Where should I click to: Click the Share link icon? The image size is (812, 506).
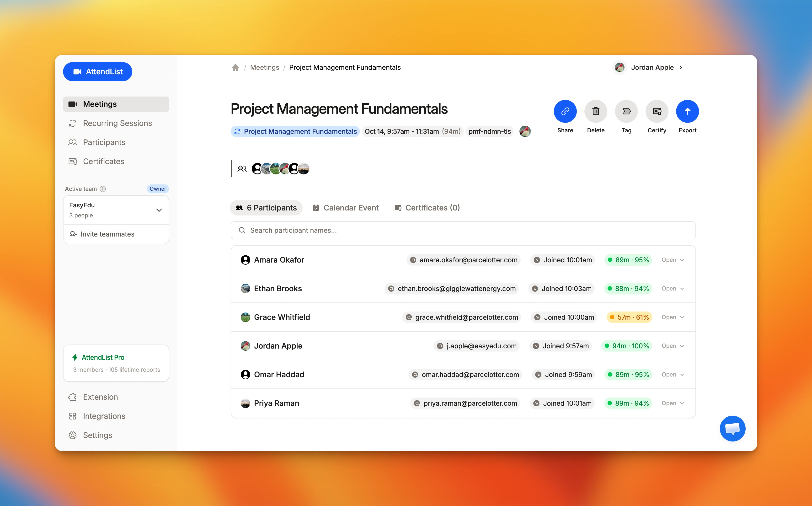click(565, 111)
